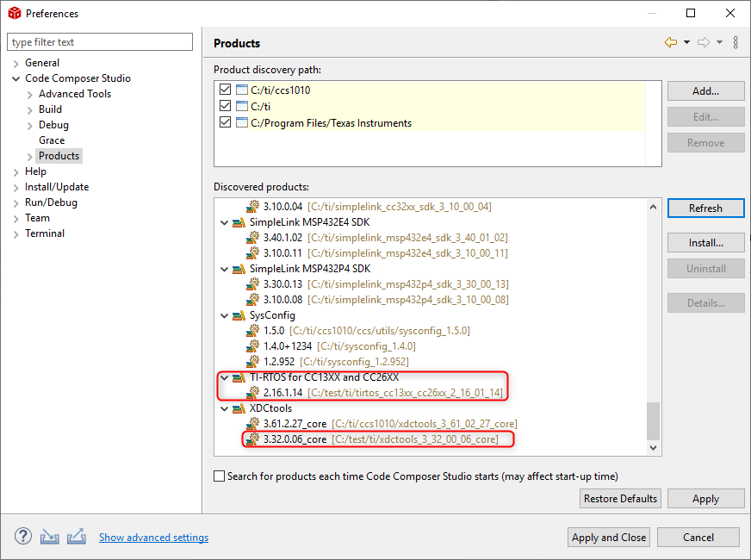Open the back history dropdown arrow
Screen dimensions: 751x560
[686, 42]
